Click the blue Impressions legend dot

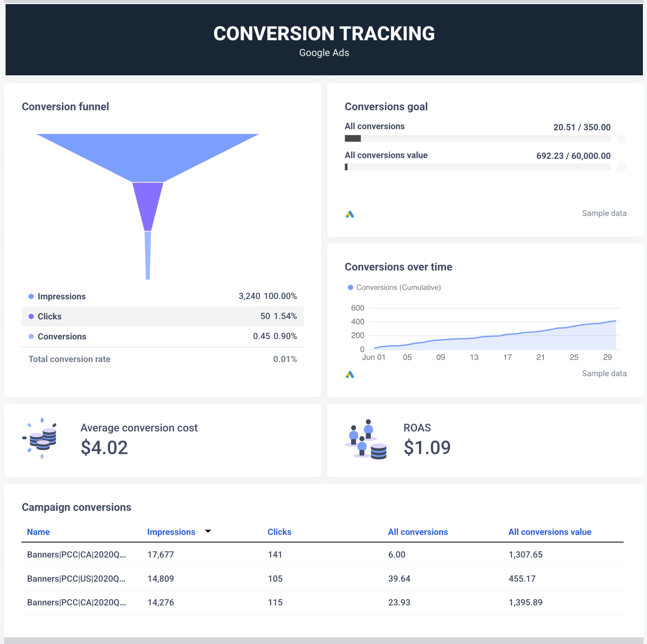click(31, 297)
